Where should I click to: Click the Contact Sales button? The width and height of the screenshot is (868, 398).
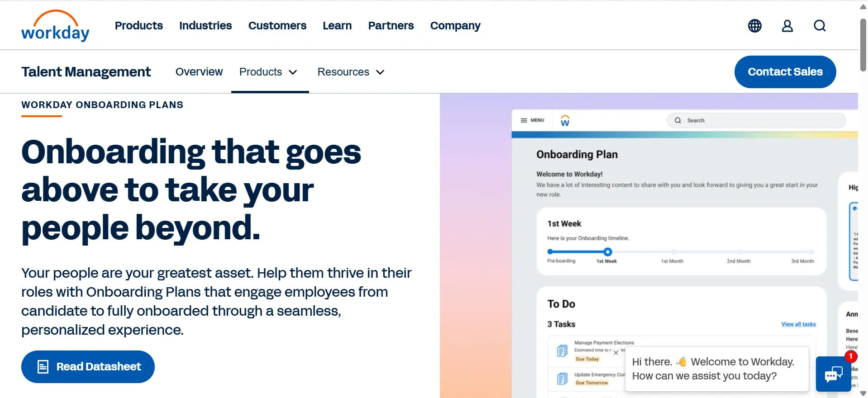pos(785,72)
